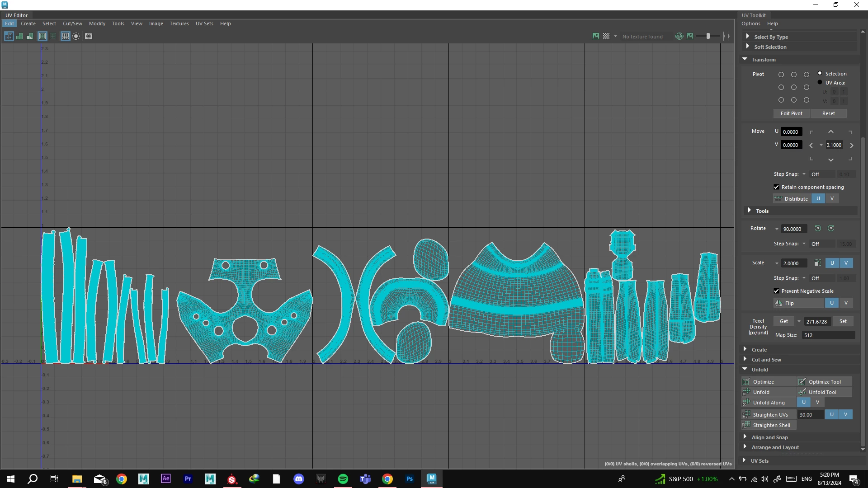The image size is (868, 488).
Task: Click the texel density Set button
Action: pos(843,321)
